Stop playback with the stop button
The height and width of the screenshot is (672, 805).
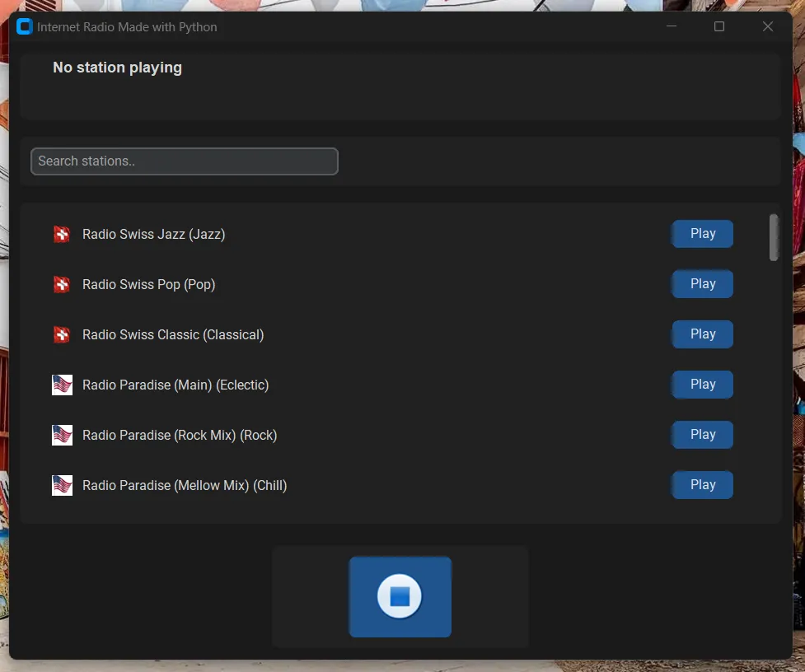(400, 596)
